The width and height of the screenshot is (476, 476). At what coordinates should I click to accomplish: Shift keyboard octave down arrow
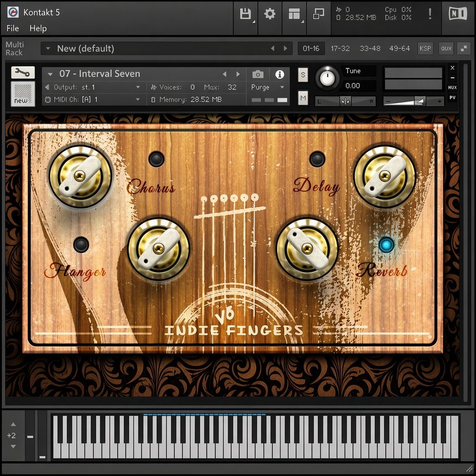pyautogui.click(x=13, y=447)
